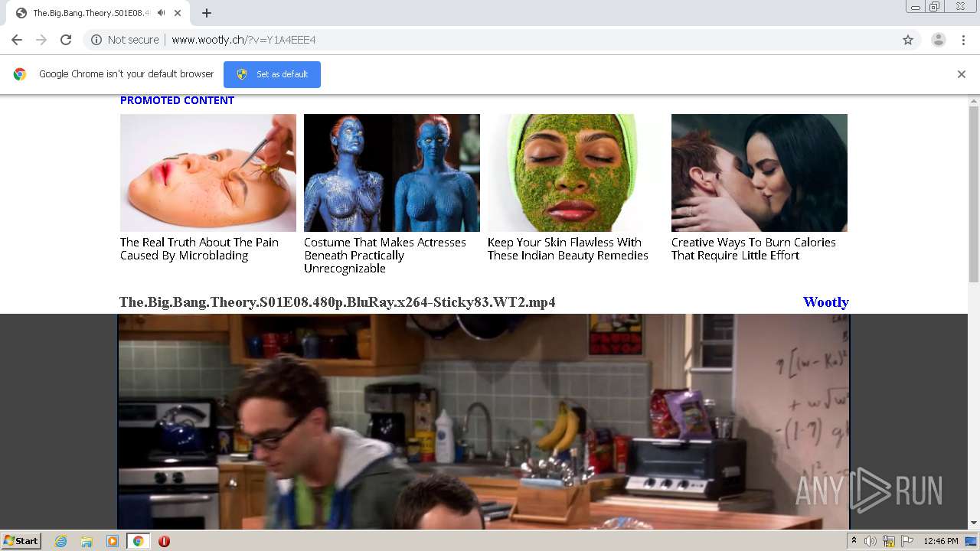Screen dimensions: 980x551
Task: Open the media player taskbar icon
Action: [113, 541]
